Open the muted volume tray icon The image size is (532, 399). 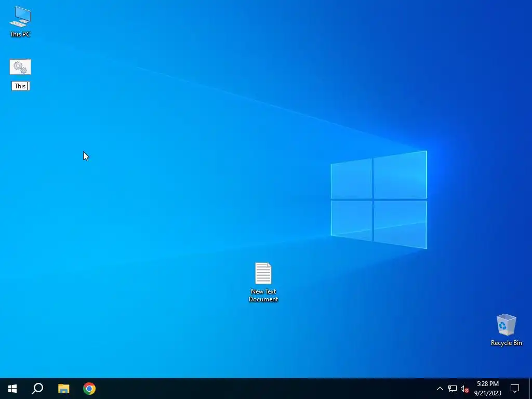point(464,389)
